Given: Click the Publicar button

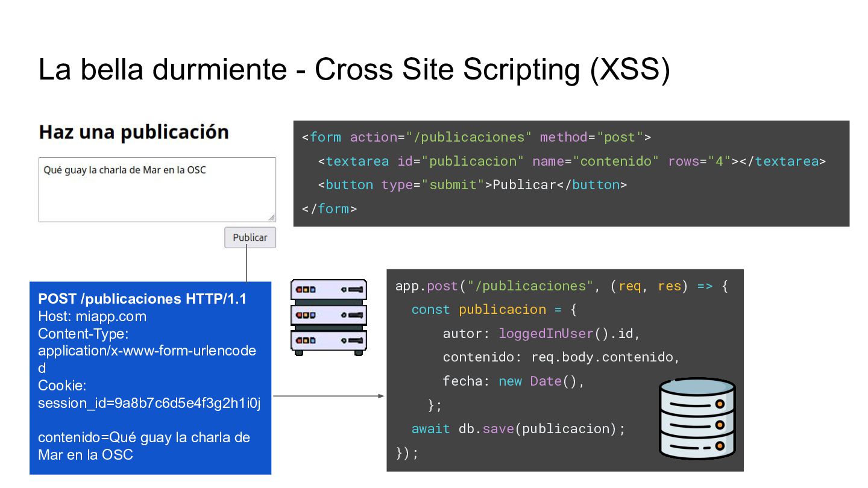Looking at the screenshot, I should pos(250,237).
